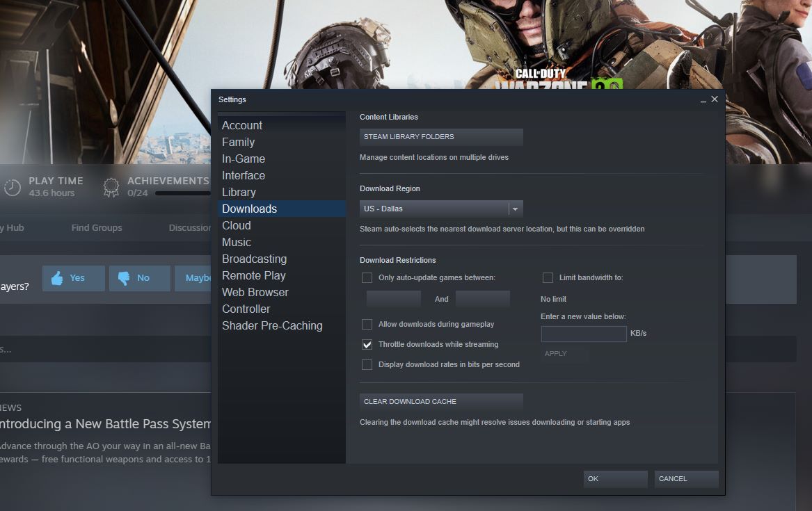Click the thumbs-up icon on Yes button
This screenshot has height=511, width=812.
(x=57, y=278)
